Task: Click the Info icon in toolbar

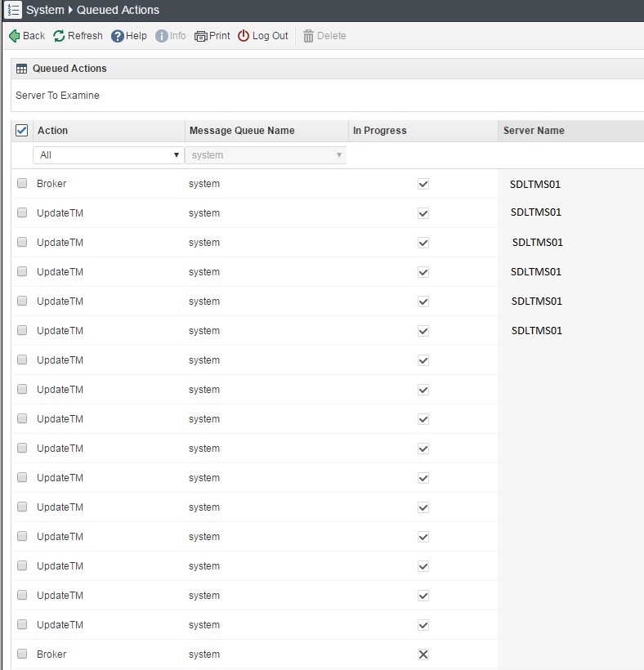Action: coord(161,36)
